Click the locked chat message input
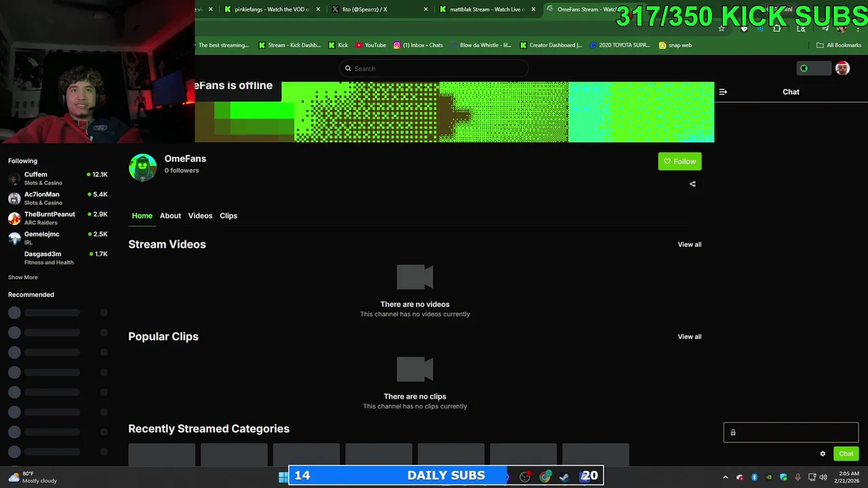Image resolution: width=868 pixels, height=488 pixels. coord(791,432)
